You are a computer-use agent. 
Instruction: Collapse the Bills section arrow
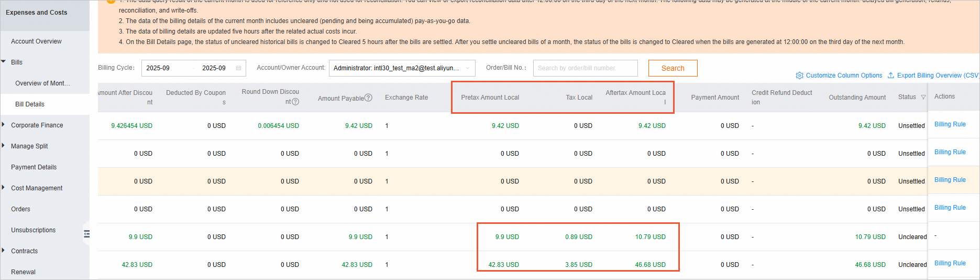[x=4, y=62]
